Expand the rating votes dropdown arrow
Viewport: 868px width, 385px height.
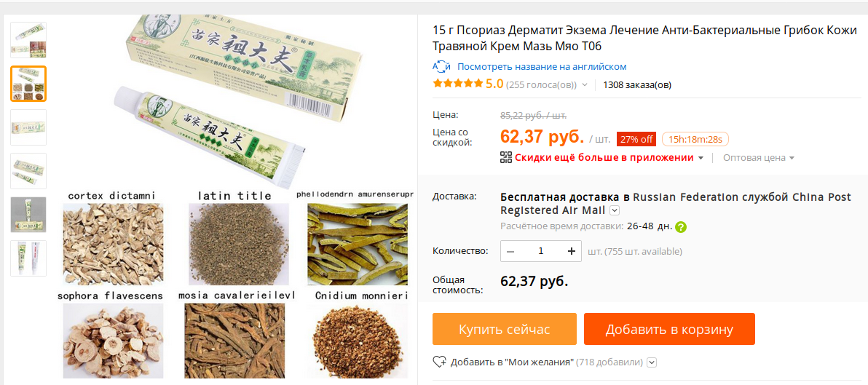click(x=585, y=85)
